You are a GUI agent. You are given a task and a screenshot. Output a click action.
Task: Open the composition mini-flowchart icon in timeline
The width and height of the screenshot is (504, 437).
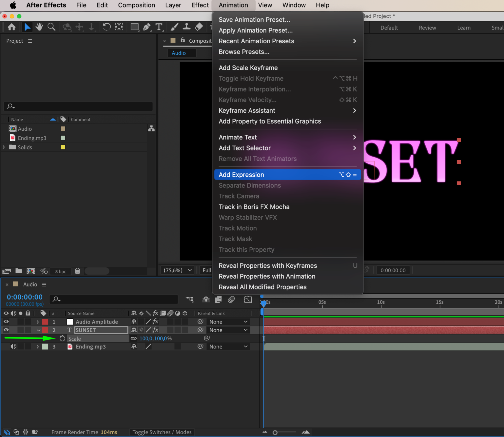tap(190, 299)
